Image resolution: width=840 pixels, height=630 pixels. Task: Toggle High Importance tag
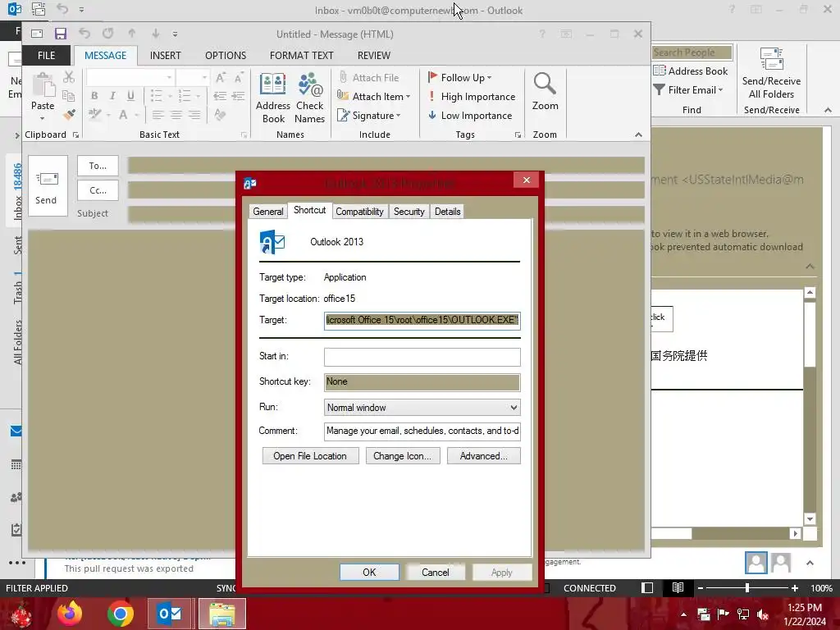(x=472, y=97)
